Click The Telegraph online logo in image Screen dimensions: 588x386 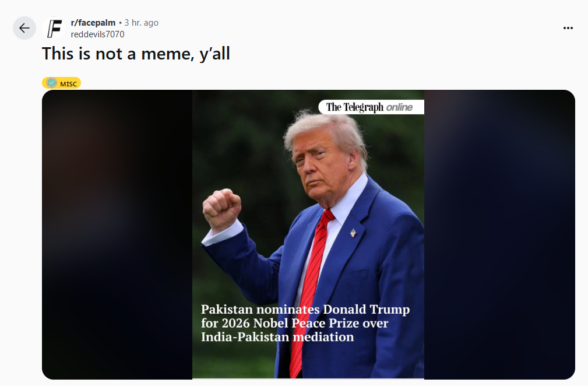point(371,107)
